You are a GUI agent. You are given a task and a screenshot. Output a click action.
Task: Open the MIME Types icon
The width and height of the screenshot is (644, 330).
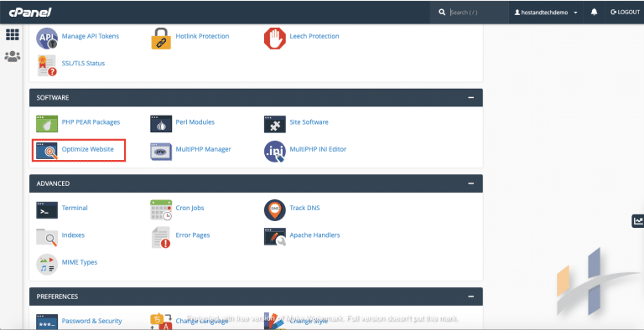[47, 265]
